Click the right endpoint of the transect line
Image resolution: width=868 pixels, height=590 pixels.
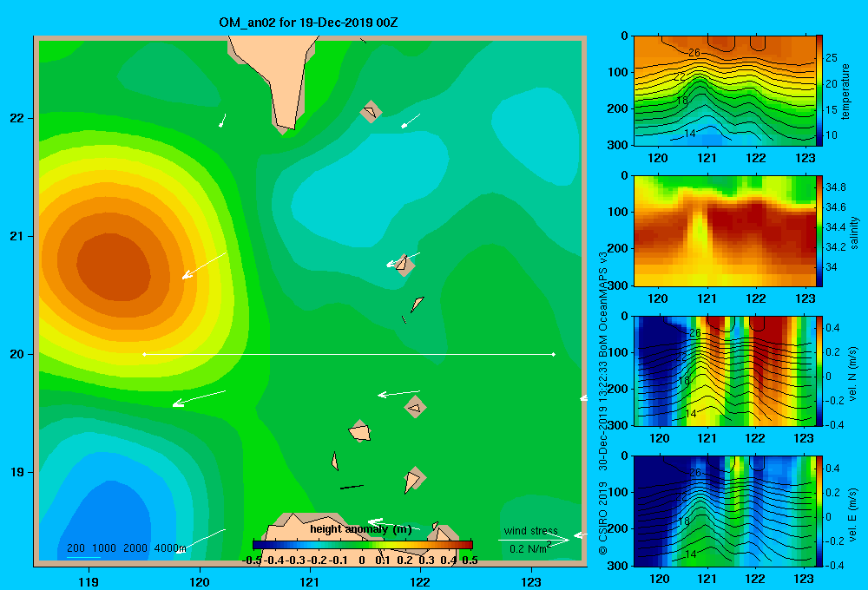554,354
